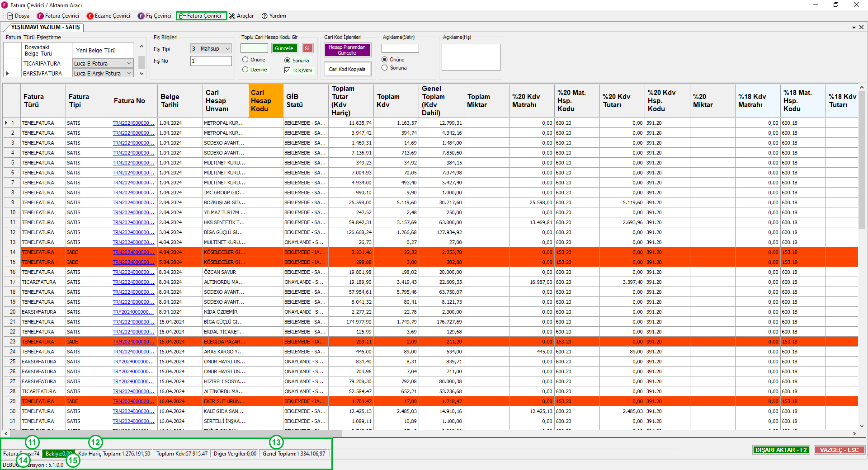Sort by the Belge Tarihi column header
This screenshot has width=868, height=470.
(x=179, y=101)
